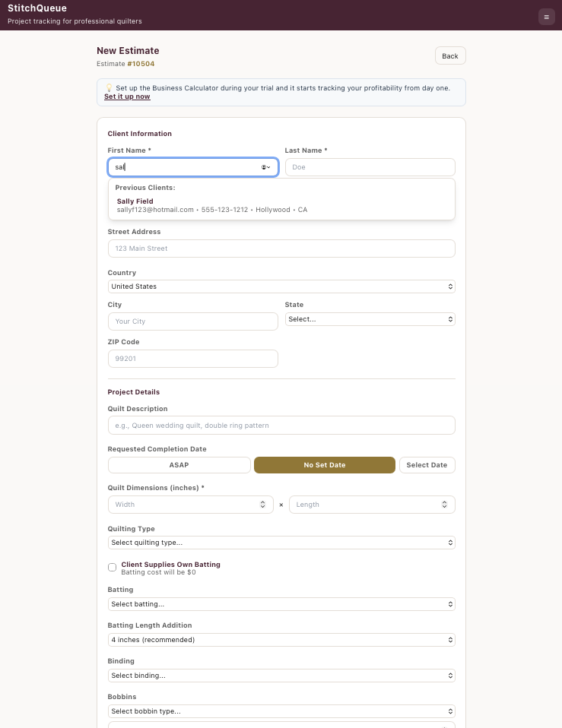
Task: Open the Batting dropdown
Action: click(x=281, y=604)
